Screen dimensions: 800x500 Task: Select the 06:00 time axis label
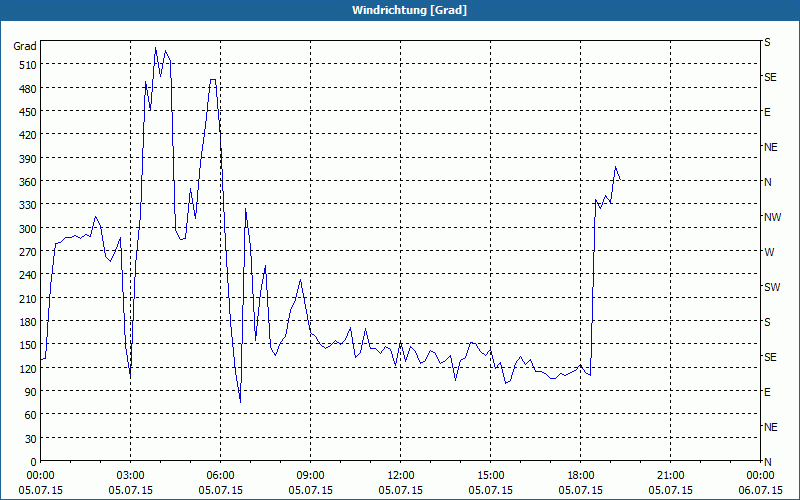click(x=220, y=476)
